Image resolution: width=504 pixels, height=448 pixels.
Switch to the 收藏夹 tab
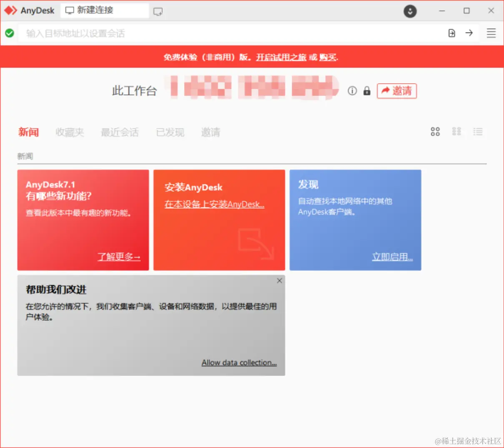tap(69, 132)
